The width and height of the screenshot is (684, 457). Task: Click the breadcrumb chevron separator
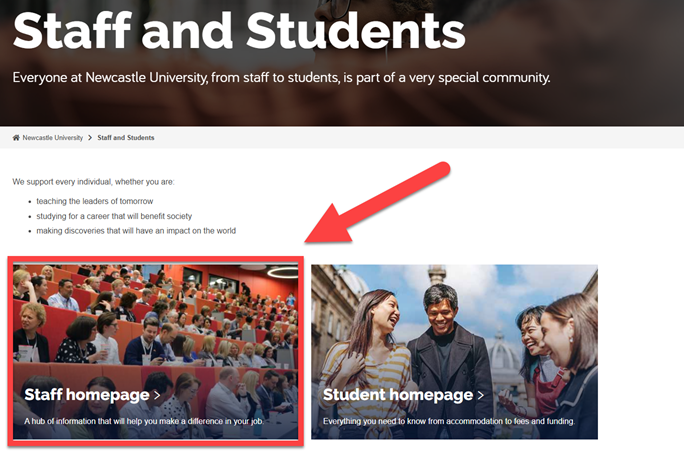tap(90, 138)
